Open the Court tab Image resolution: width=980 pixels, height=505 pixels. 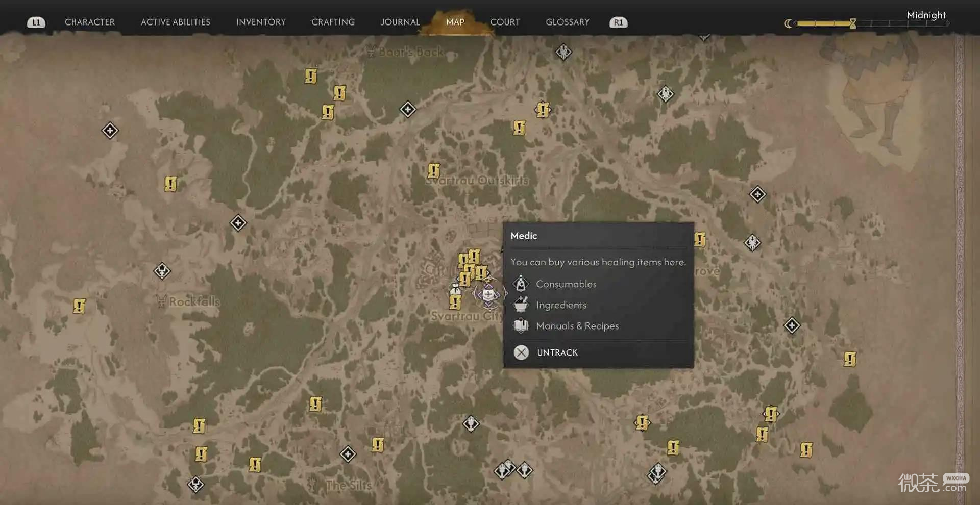coord(505,22)
